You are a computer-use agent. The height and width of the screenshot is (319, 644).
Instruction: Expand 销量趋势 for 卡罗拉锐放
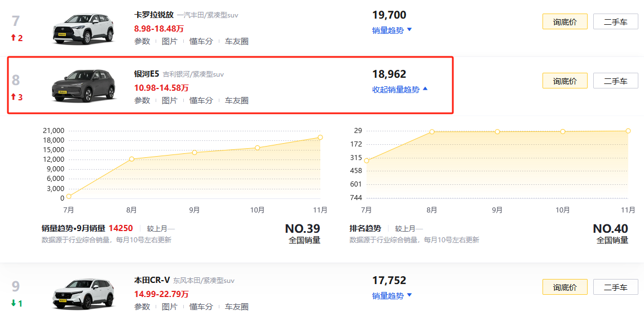pos(392,30)
